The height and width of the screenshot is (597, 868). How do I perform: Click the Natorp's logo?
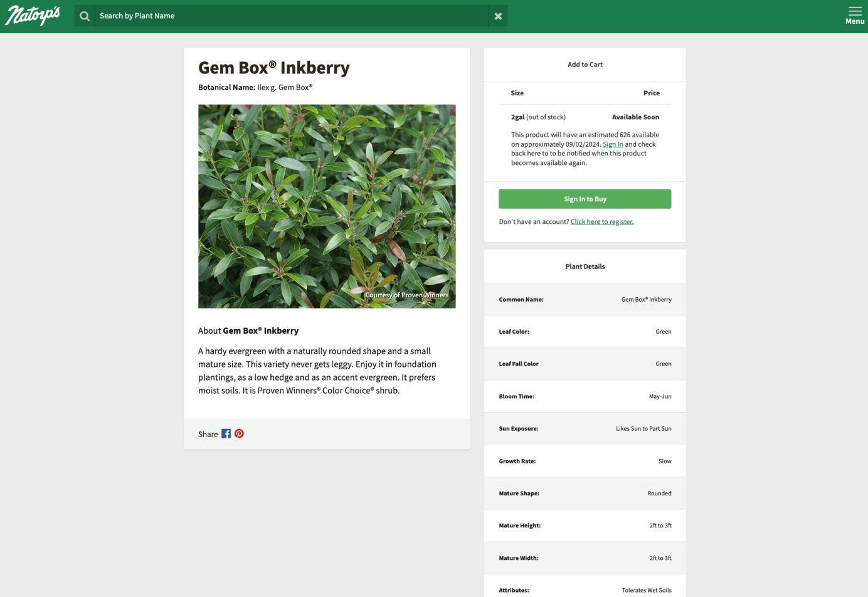(x=33, y=15)
